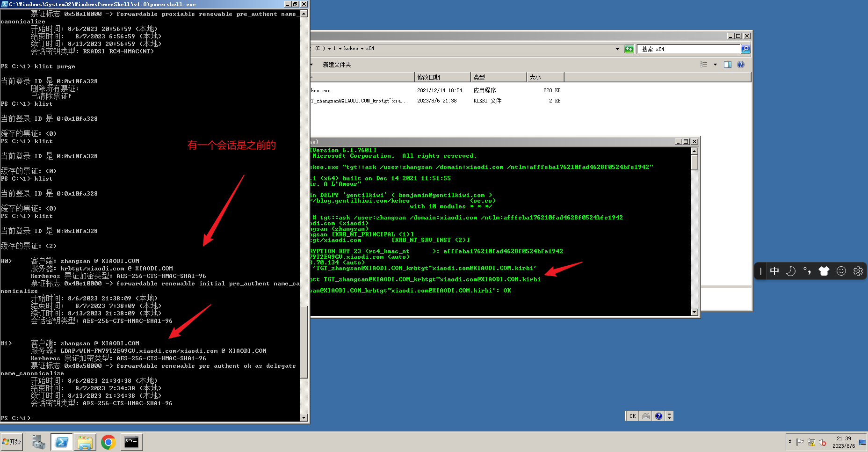Click the 新建文件夹 button
The width and height of the screenshot is (868, 452).
[337, 65]
